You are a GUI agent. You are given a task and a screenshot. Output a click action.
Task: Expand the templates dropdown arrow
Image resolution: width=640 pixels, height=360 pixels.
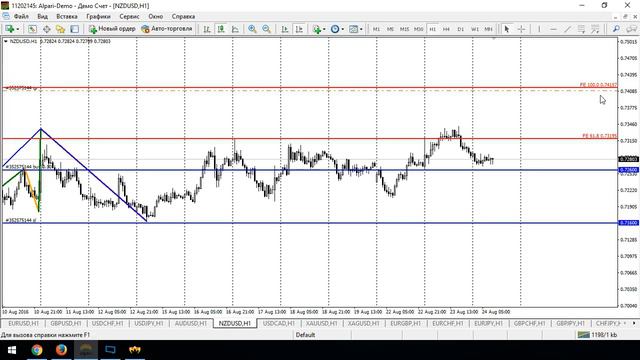tap(361, 29)
